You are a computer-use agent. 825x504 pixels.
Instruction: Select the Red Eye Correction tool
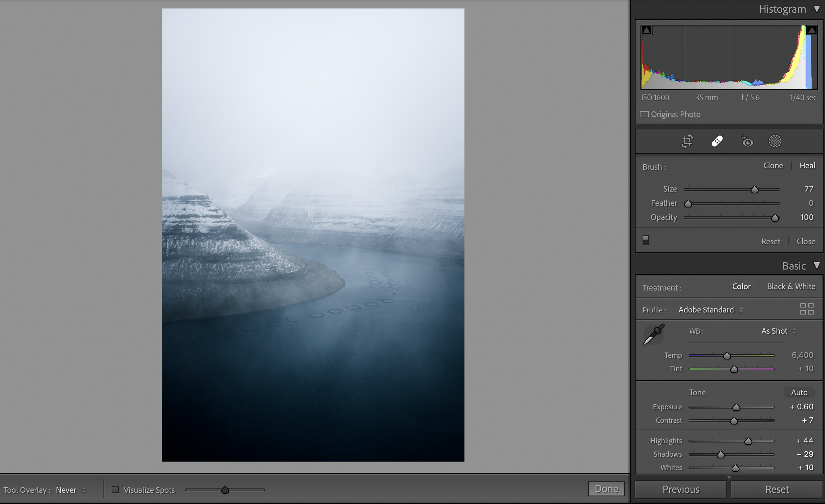click(x=747, y=141)
